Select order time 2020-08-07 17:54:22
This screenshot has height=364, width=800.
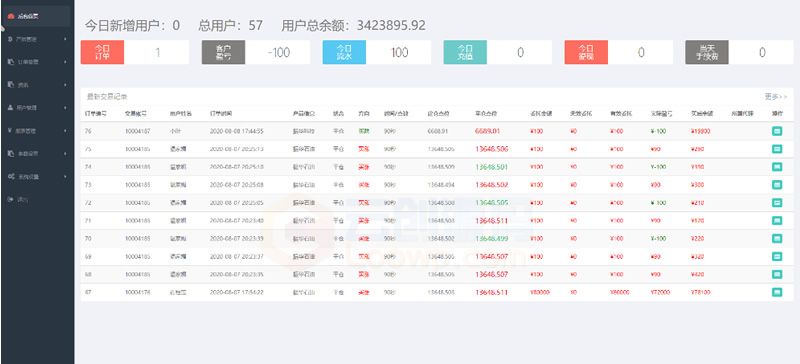tap(236, 293)
